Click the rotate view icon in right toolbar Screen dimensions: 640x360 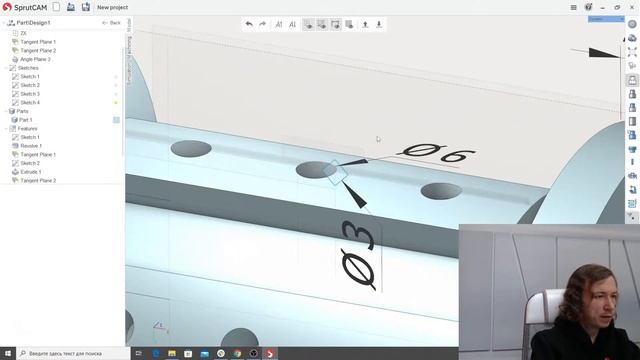pos(632,189)
